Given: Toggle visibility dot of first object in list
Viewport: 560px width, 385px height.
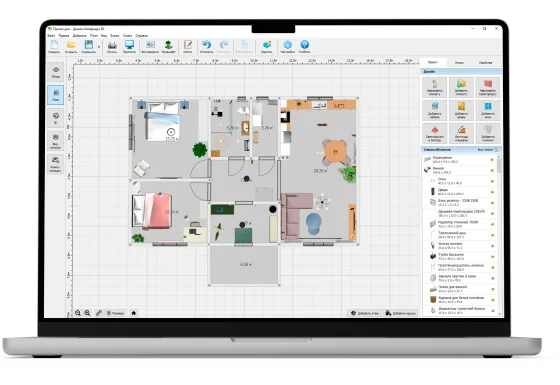Looking at the screenshot, I should pyautogui.click(x=492, y=160).
